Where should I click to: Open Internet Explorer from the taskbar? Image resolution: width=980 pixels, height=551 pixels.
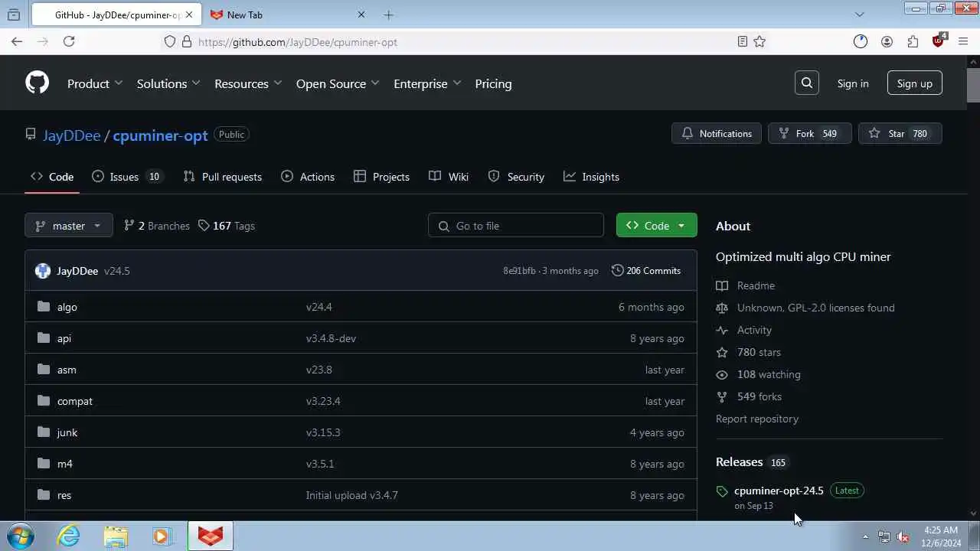[69, 536]
